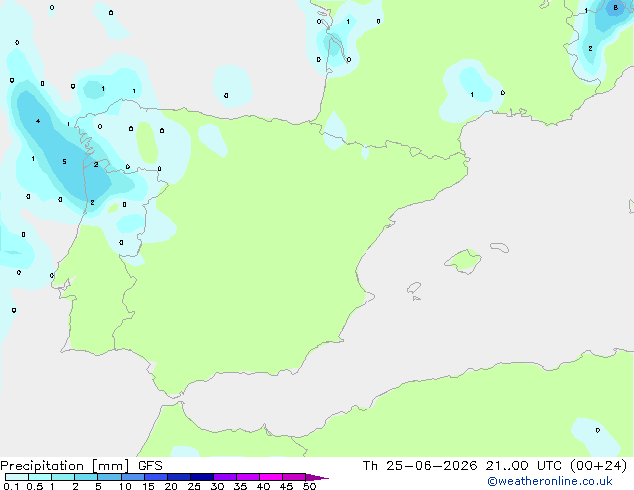Click the 'Precipitation [mm]' title text

tap(64, 466)
